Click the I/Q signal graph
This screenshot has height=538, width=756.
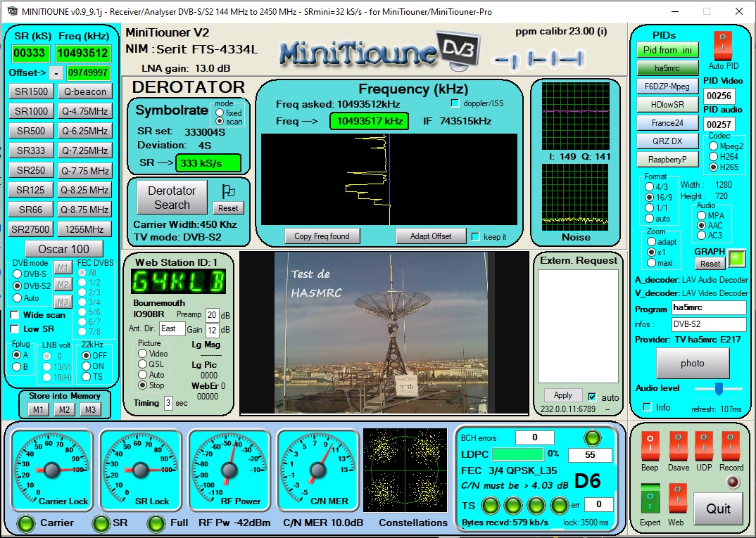(576, 116)
